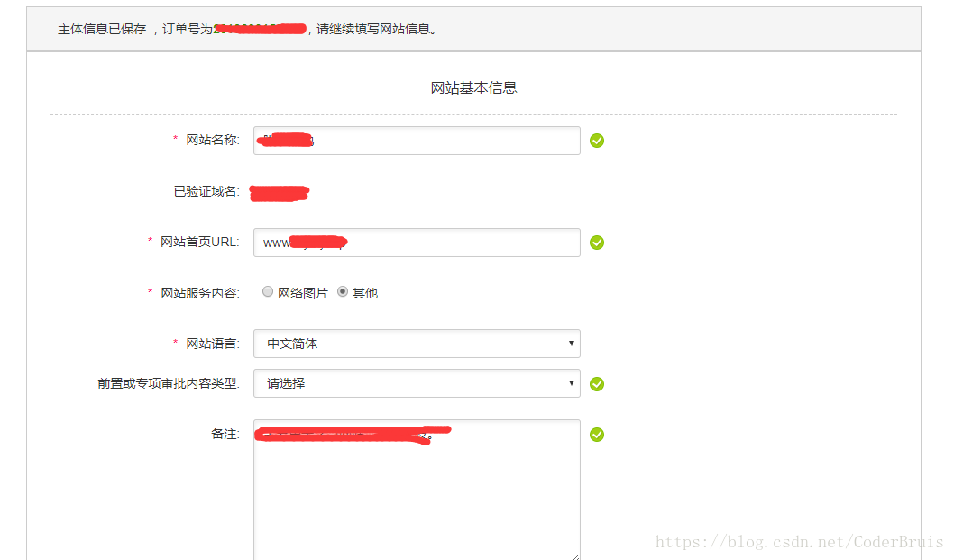
Task: Click the 前置或专项审批内容类型 label text
Action: [169, 383]
